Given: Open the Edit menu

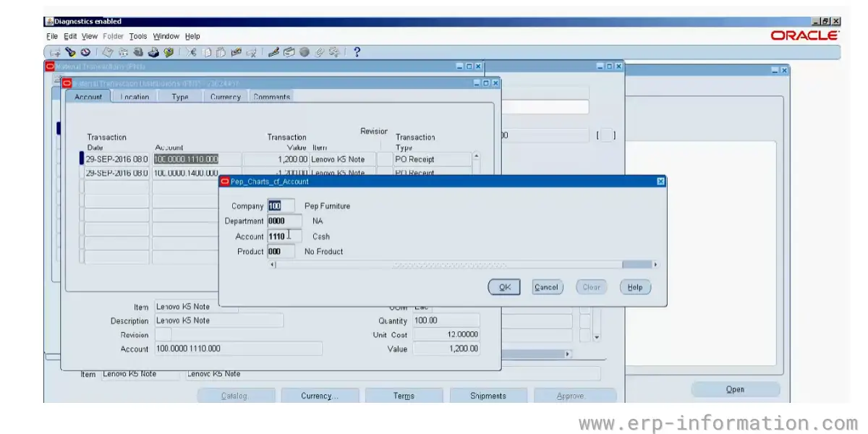Looking at the screenshot, I should 70,36.
